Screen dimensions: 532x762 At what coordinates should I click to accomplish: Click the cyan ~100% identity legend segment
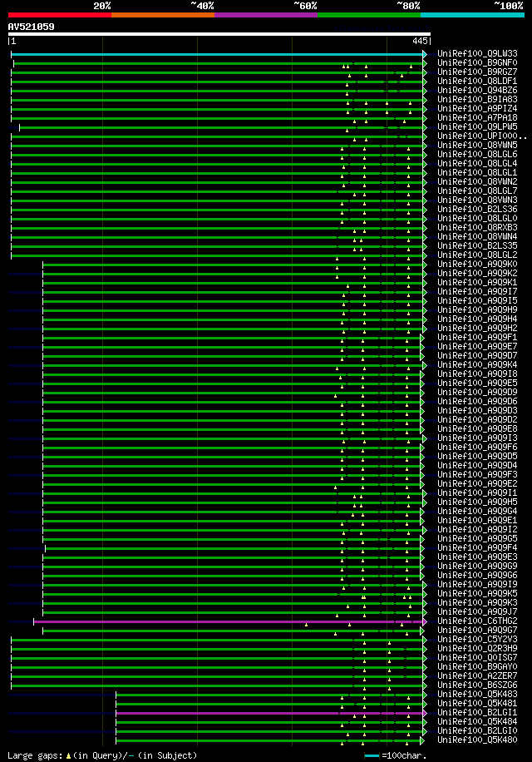[x=472, y=15]
